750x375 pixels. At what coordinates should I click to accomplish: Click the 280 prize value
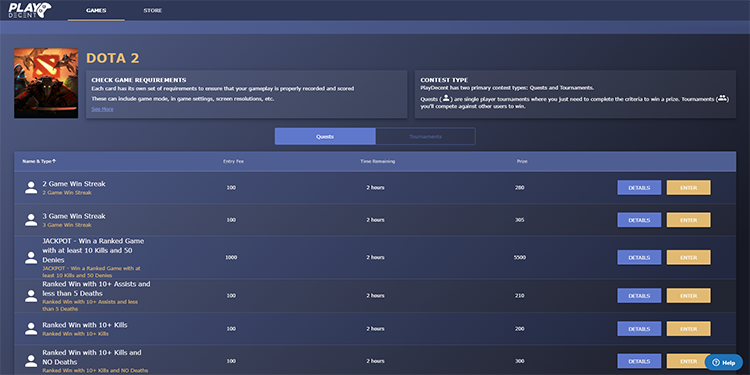tap(519, 188)
